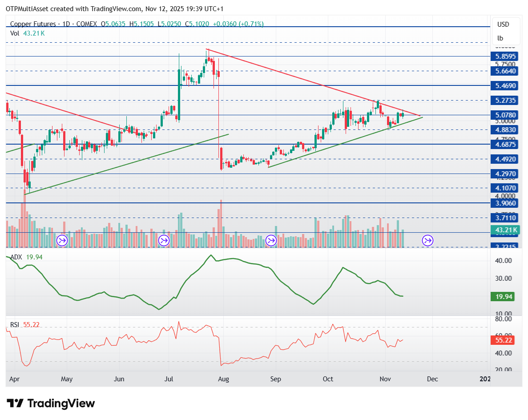Screen dimensions: 528x420
Task: Select the Copper Futures symbol title
Action: pyautogui.click(x=33, y=24)
